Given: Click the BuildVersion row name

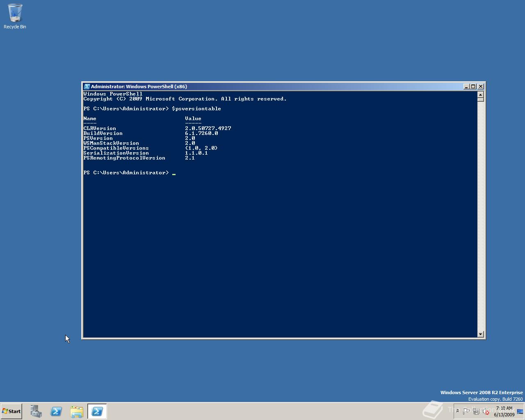Looking at the screenshot, I should 103,133.
